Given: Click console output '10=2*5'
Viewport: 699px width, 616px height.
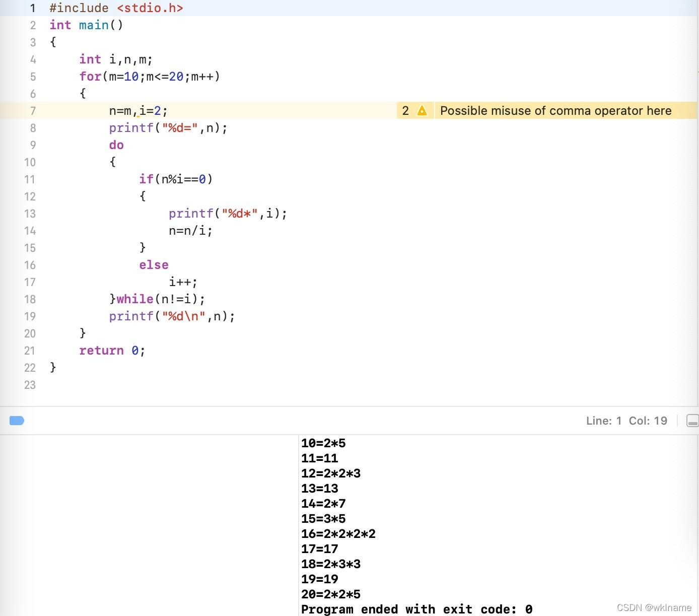Looking at the screenshot, I should 323,443.
